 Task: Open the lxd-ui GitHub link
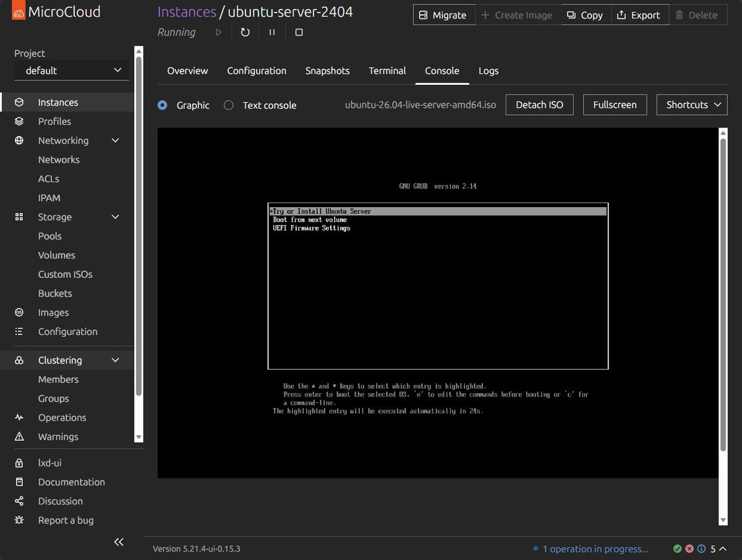(x=49, y=462)
